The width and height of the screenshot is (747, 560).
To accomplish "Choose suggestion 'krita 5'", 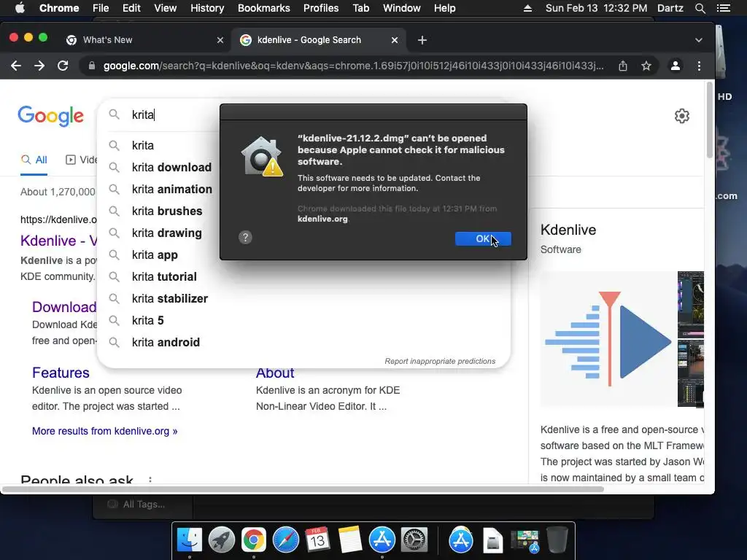I will point(303,321).
